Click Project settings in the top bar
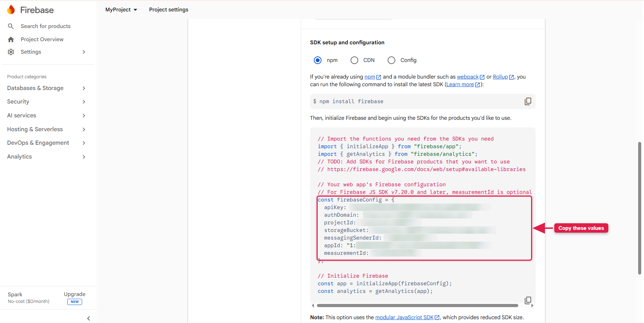The width and height of the screenshot is (644, 323). coord(169,10)
